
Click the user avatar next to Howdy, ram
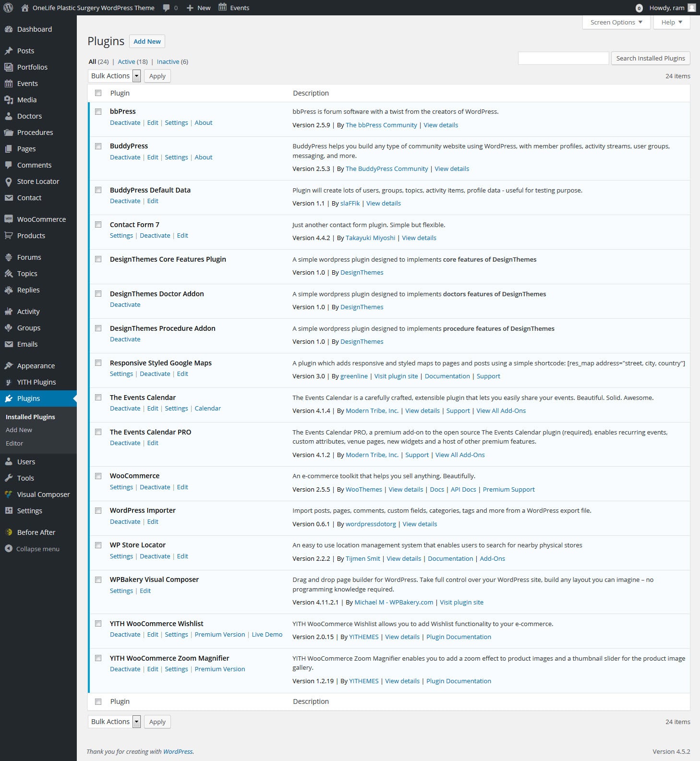coord(692,8)
